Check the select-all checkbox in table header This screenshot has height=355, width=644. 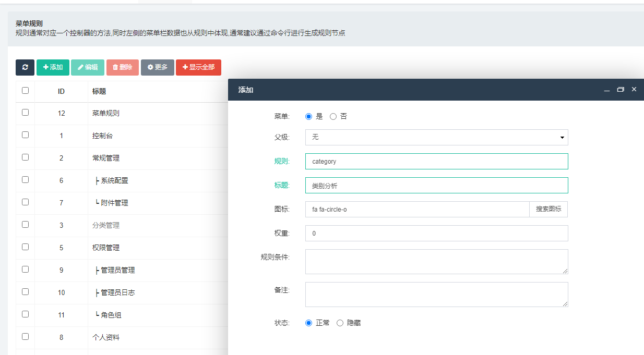25,90
